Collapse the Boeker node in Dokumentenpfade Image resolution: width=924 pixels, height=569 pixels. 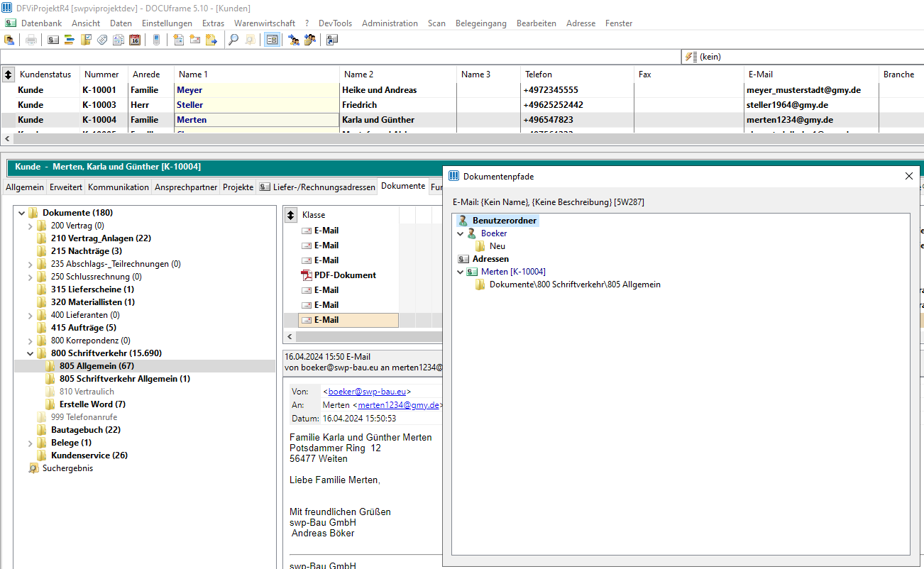pyautogui.click(x=461, y=233)
